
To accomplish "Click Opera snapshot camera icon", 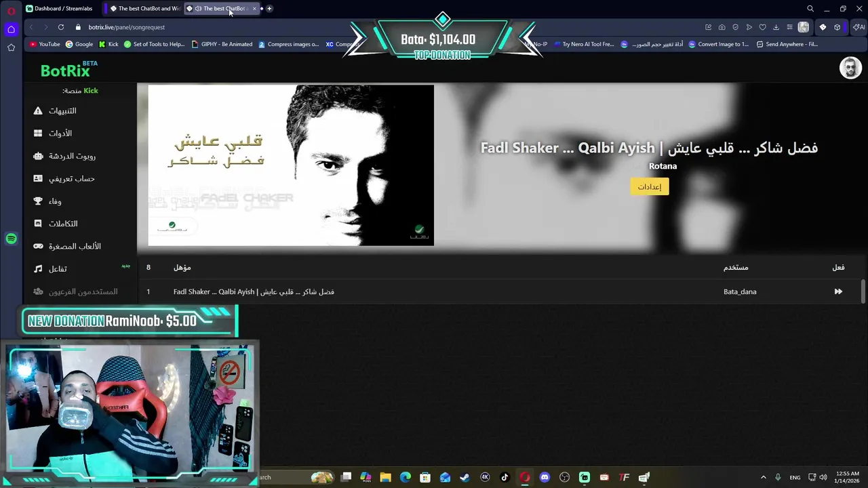I will 722,27.
